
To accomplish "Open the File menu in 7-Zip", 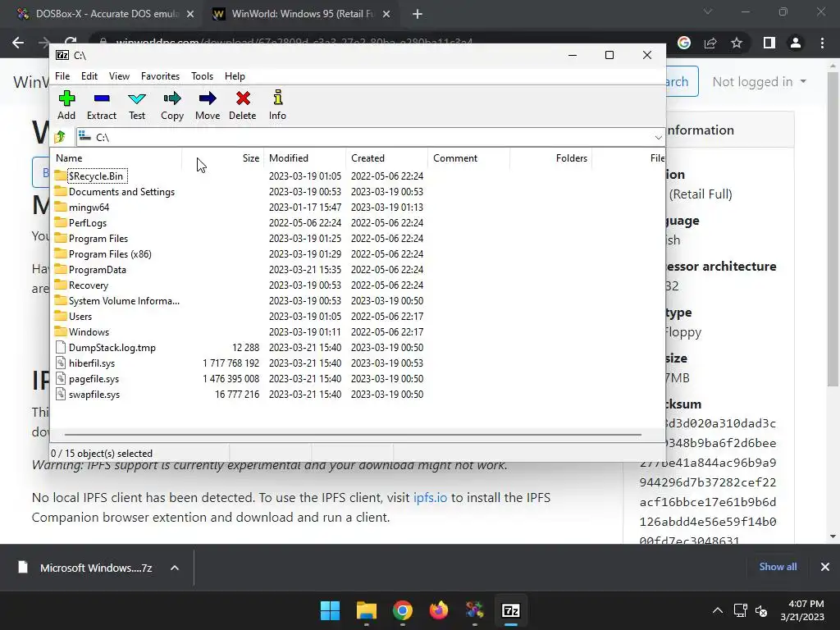I will (x=62, y=76).
